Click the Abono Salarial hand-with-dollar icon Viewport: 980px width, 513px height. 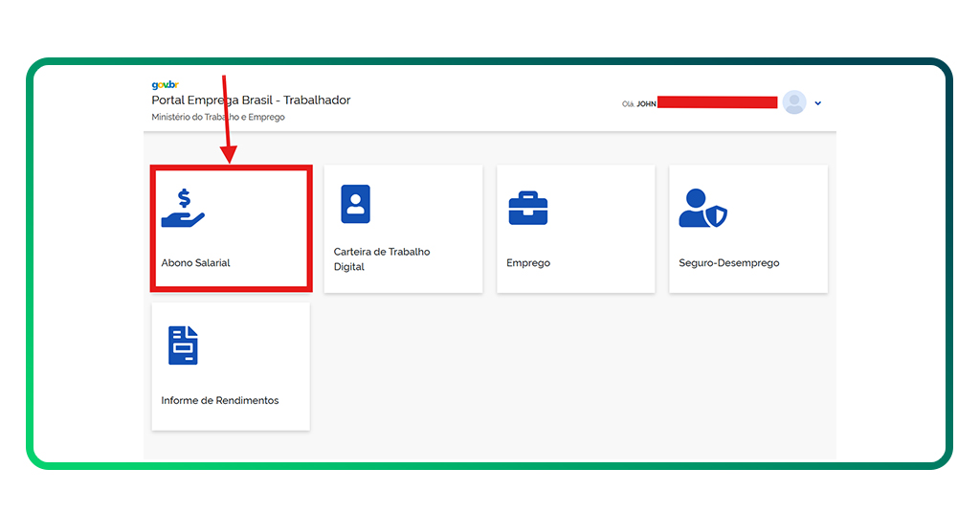point(183,208)
